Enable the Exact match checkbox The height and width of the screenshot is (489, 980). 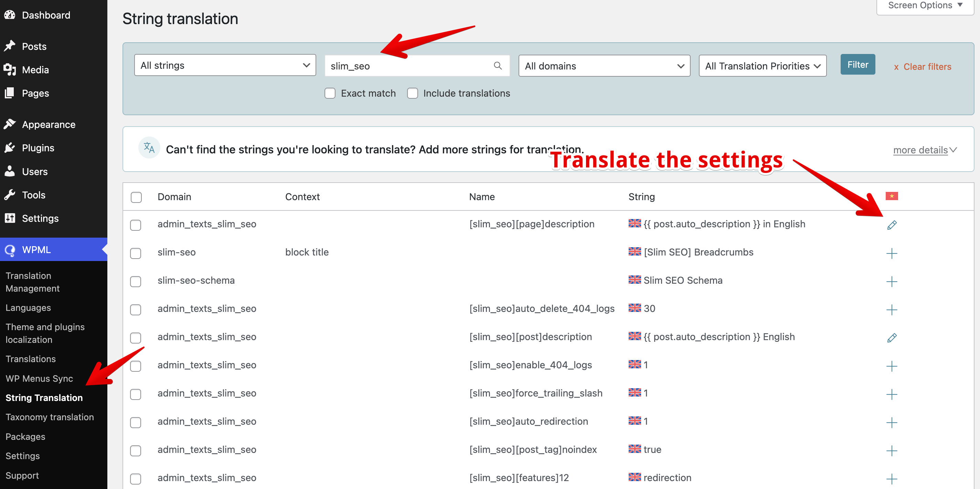[330, 93]
